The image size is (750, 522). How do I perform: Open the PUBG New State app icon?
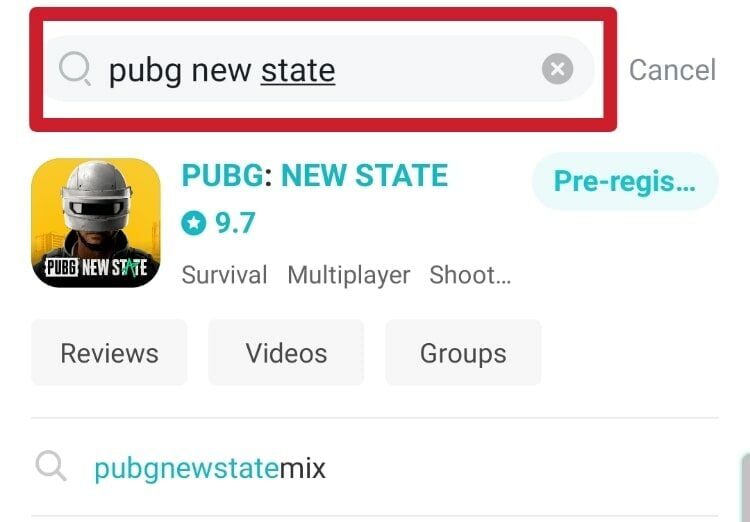coord(96,222)
